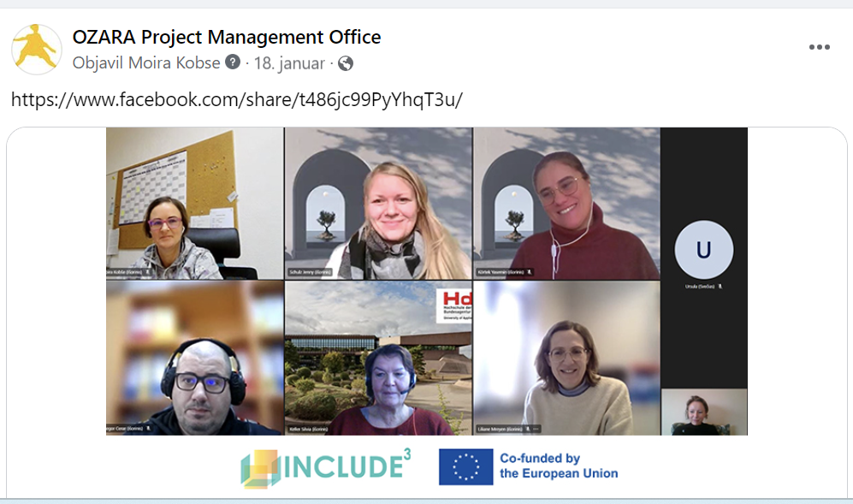This screenshot has width=853, height=504.
Task: Open the small self-view video thumbnail
Action: (x=704, y=412)
